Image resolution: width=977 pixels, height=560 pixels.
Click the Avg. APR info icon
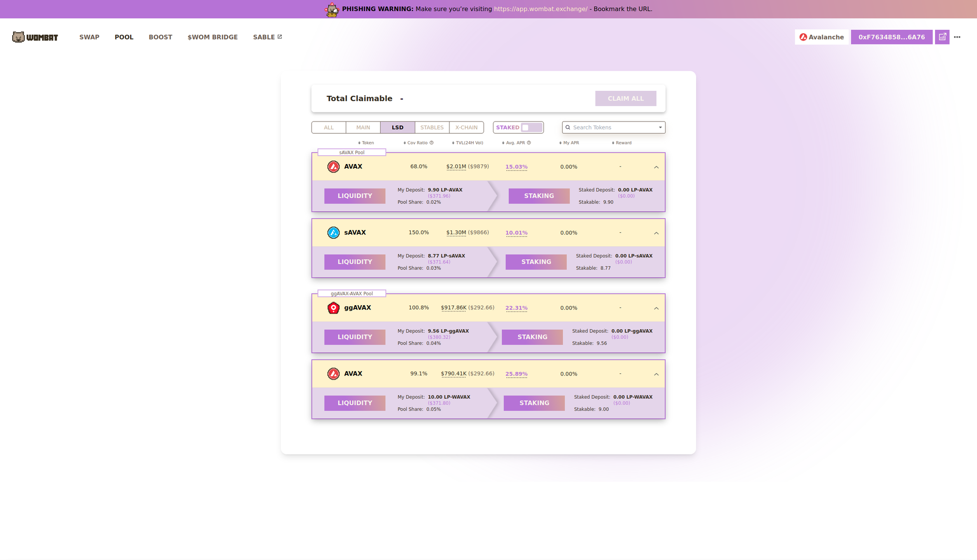[x=529, y=143]
